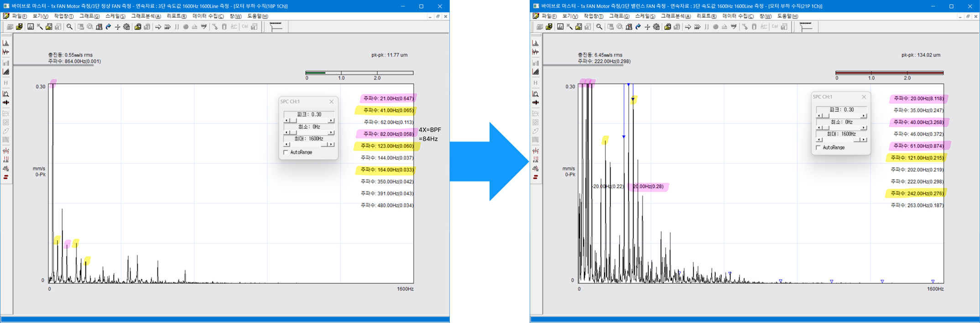The height and width of the screenshot is (323, 980).
Task: Click the magnifier zoom icon in left window toolbar
Action: tap(69, 27)
